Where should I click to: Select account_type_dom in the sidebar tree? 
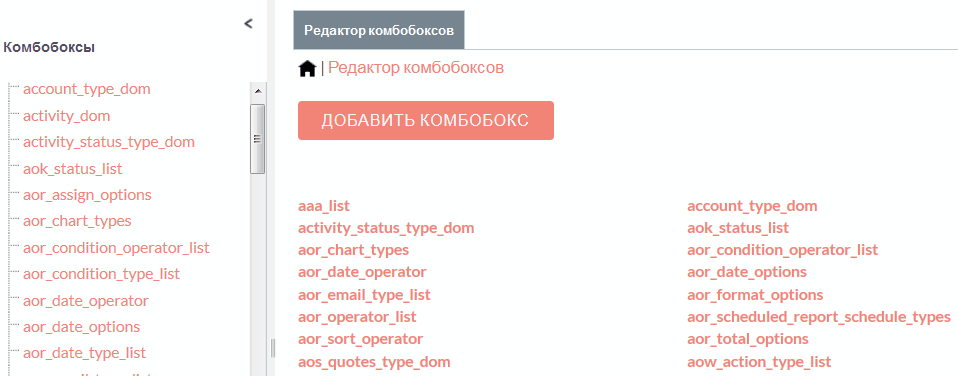(x=87, y=89)
